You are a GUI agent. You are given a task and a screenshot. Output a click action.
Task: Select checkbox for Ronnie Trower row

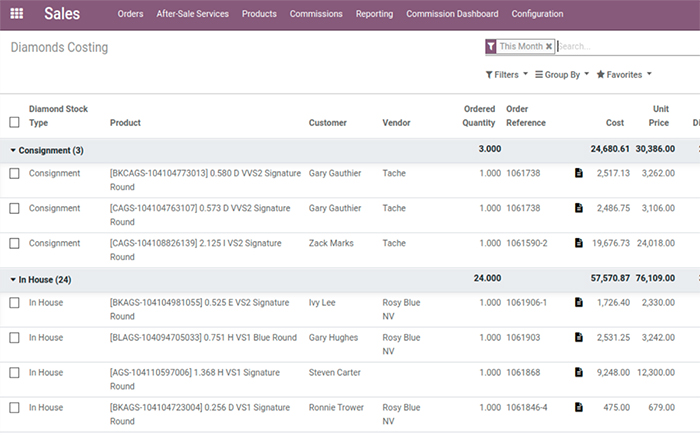pyautogui.click(x=14, y=407)
